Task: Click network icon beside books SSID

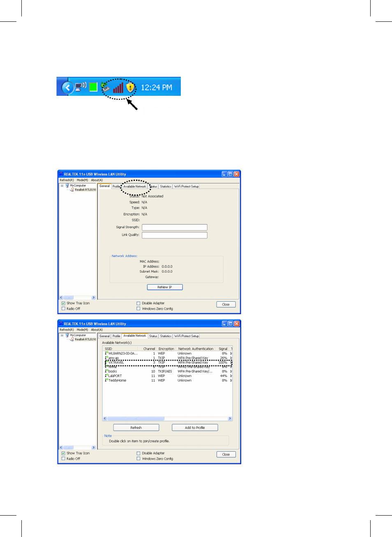Action: (106, 371)
